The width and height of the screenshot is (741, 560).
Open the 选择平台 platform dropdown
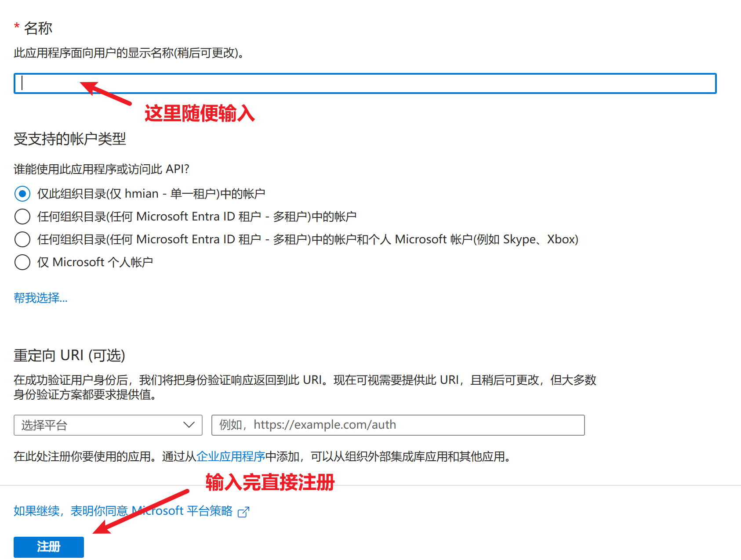click(101, 425)
